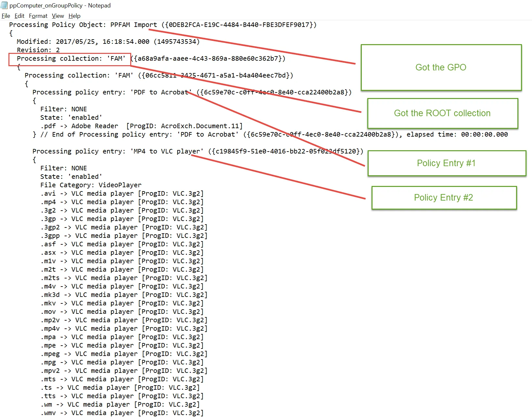
Task: Open the View menu
Action: tap(57, 16)
